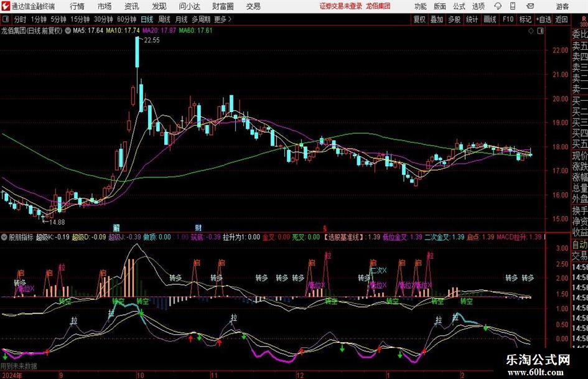Click the 统计 statistics button
This screenshot has height=379, width=588.
pos(472,19)
